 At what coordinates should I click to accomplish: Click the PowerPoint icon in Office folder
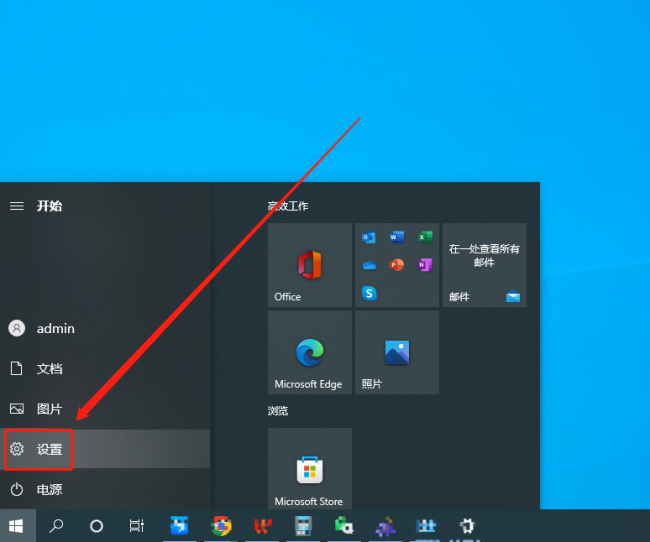point(397,265)
